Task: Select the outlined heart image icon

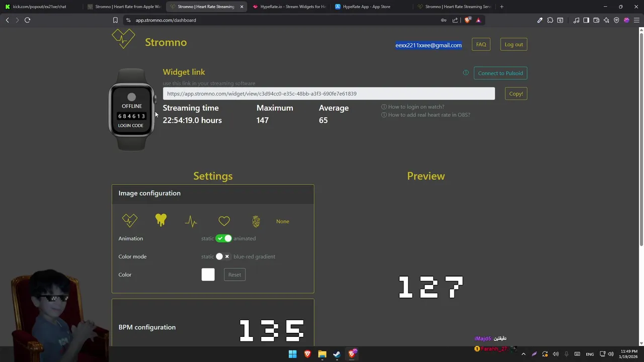Action: (x=224, y=221)
